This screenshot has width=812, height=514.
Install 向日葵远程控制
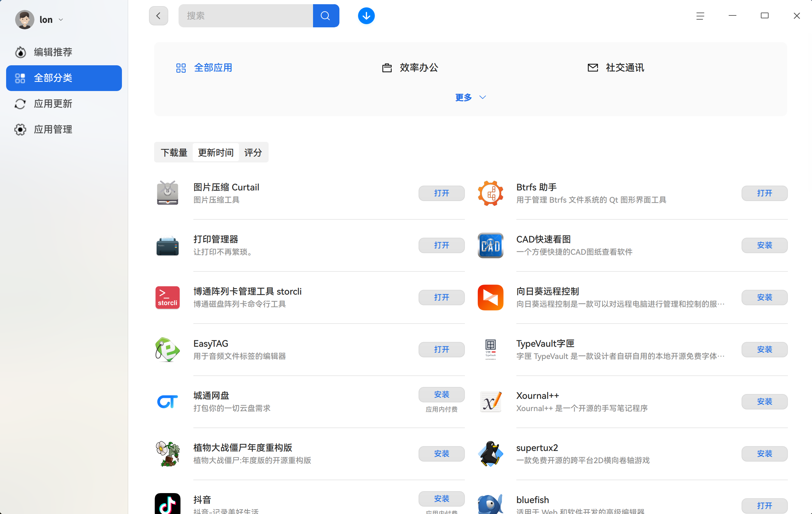[764, 297]
